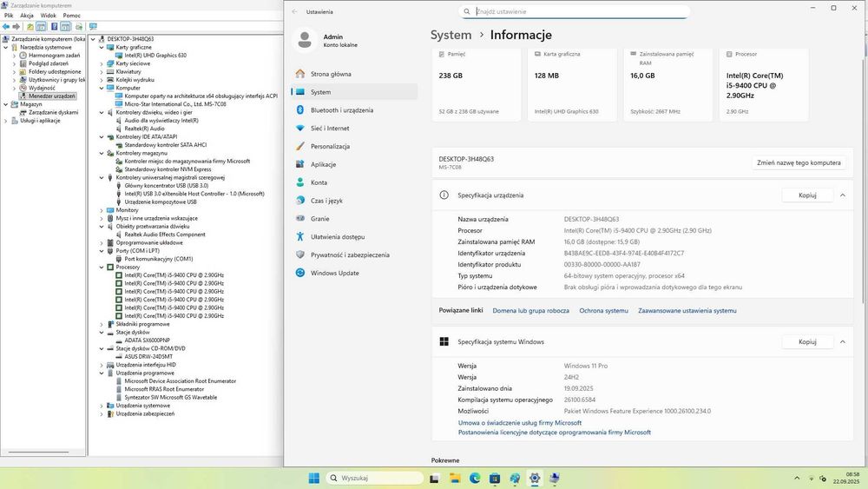Click the Windows Start button on taskbar
868x489 pixels.
pyautogui.click(x=314, y=478)
